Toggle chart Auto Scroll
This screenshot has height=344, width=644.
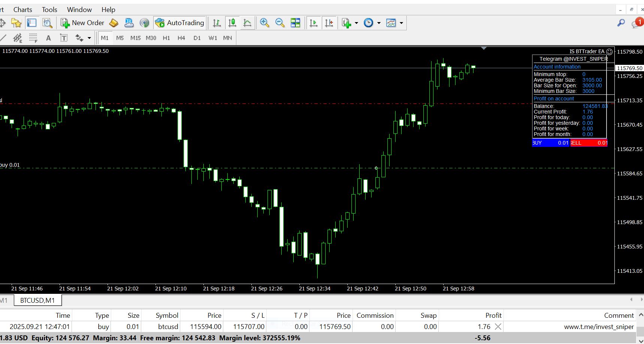pyautogui.click(x=314, y=23)
